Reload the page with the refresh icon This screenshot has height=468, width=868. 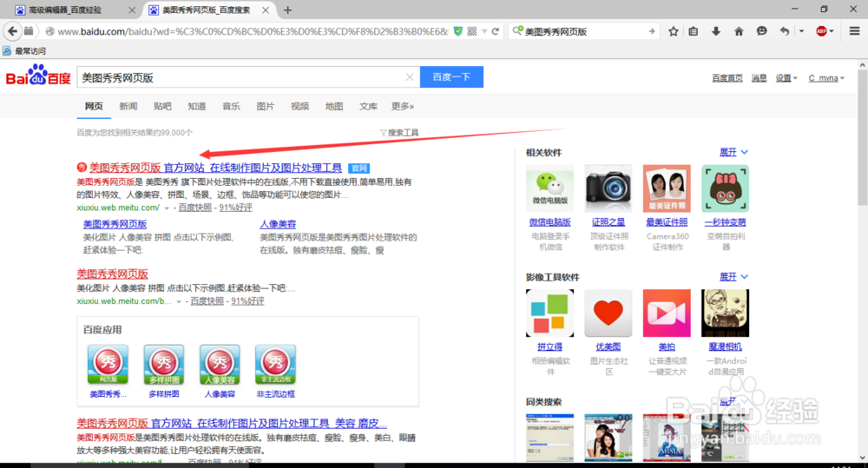coord(496,31)
